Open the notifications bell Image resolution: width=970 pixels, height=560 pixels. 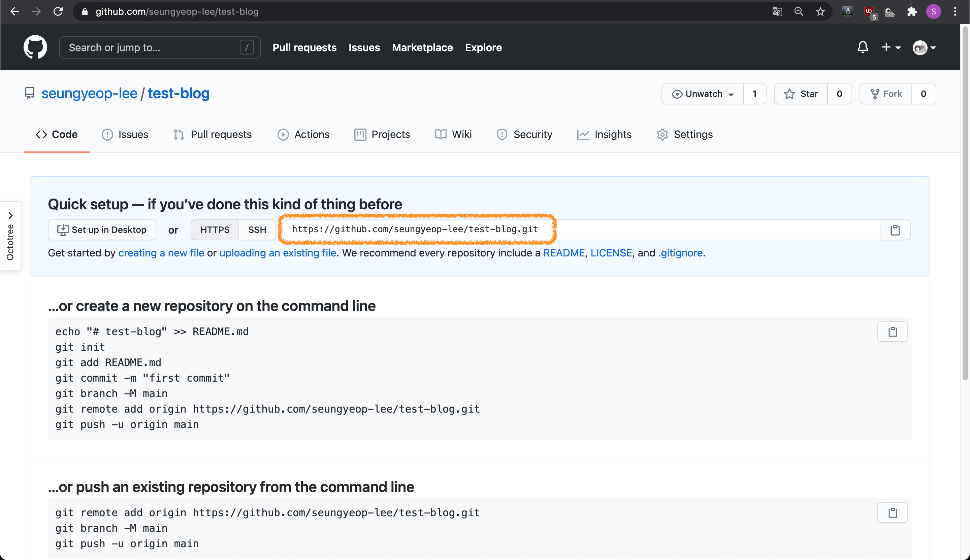(863, 47)
